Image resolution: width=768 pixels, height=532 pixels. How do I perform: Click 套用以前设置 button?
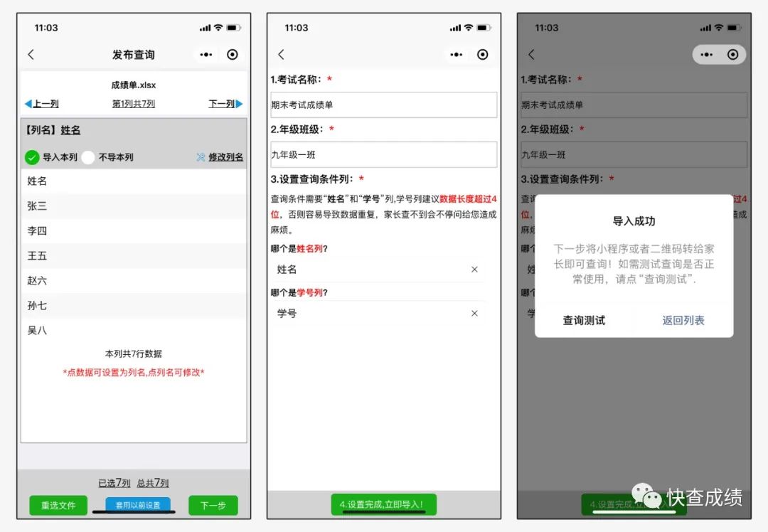click(138, 505)
